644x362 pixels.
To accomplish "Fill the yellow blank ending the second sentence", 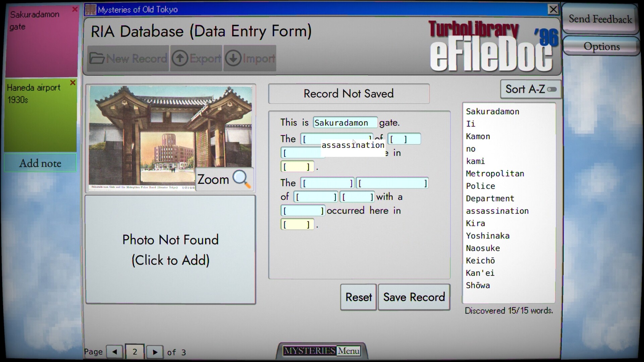I will (297, 224).
